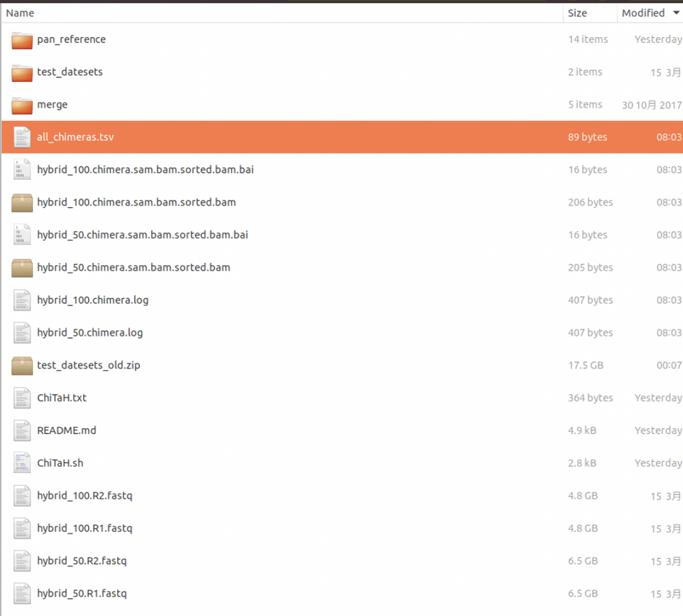Click the hybrid_50.chimera.sam.bam.sorted.bam archive icon
This screenshot has height=616, width=683.
22,268
